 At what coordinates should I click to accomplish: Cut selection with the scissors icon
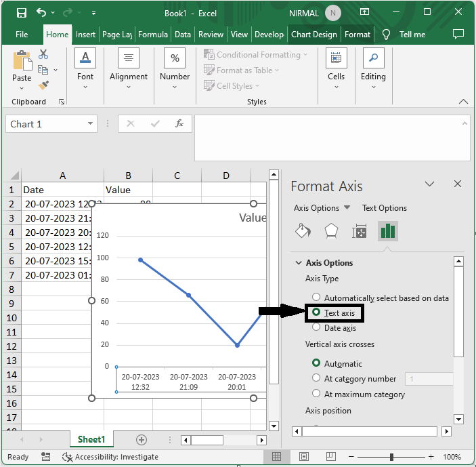pos(43,54)
